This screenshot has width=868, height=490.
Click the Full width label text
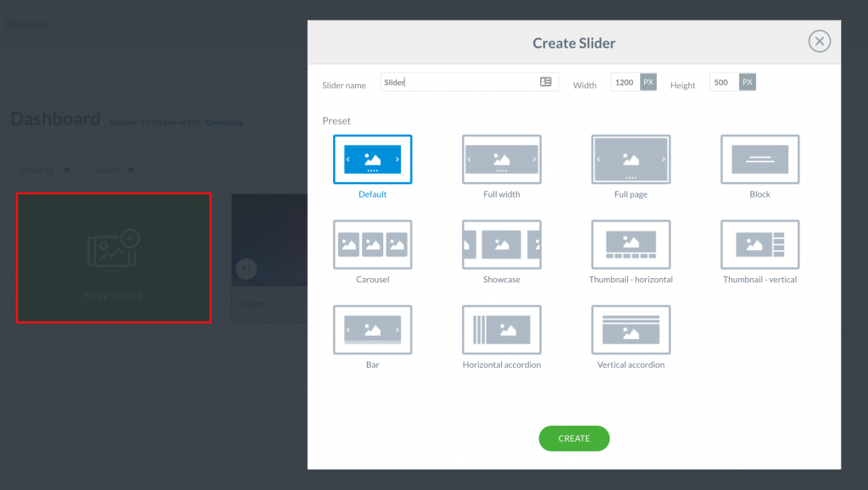(502, 194)
